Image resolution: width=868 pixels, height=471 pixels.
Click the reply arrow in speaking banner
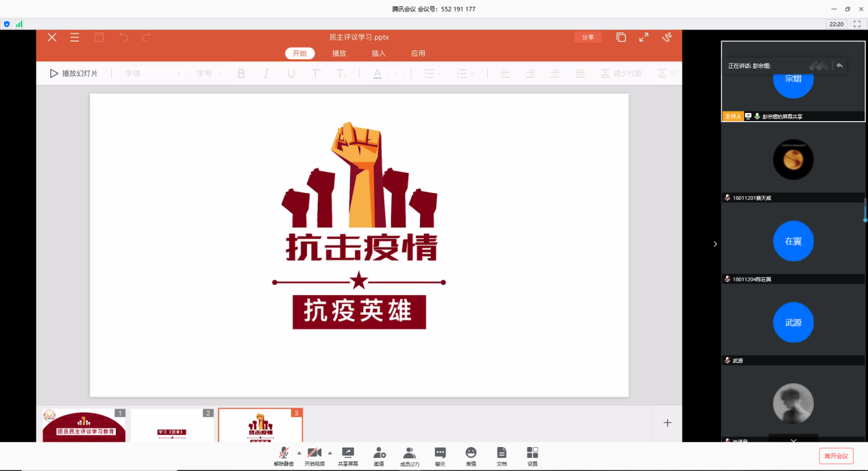839,66
